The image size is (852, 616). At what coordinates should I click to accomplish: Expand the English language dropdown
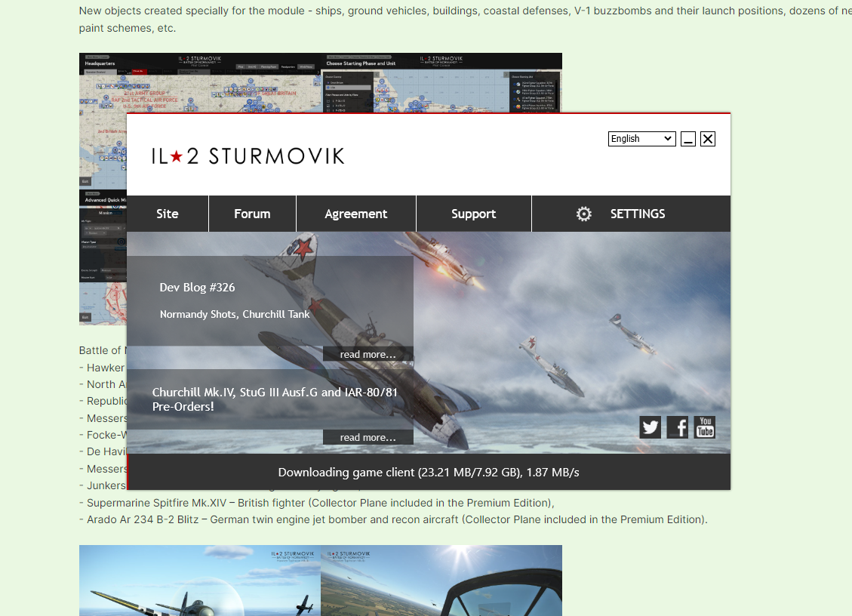(641, 139)
